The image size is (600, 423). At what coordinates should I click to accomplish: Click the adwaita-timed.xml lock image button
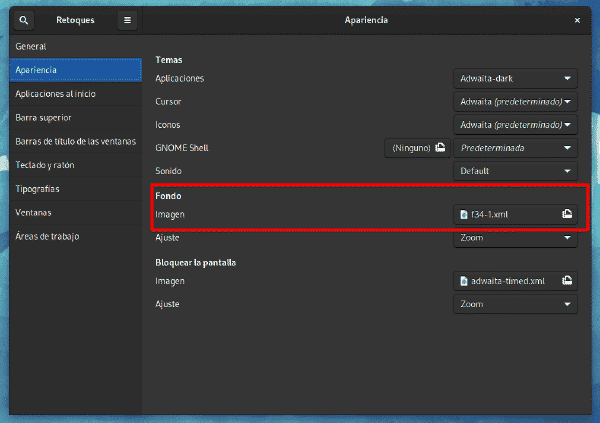pos(515,281)
